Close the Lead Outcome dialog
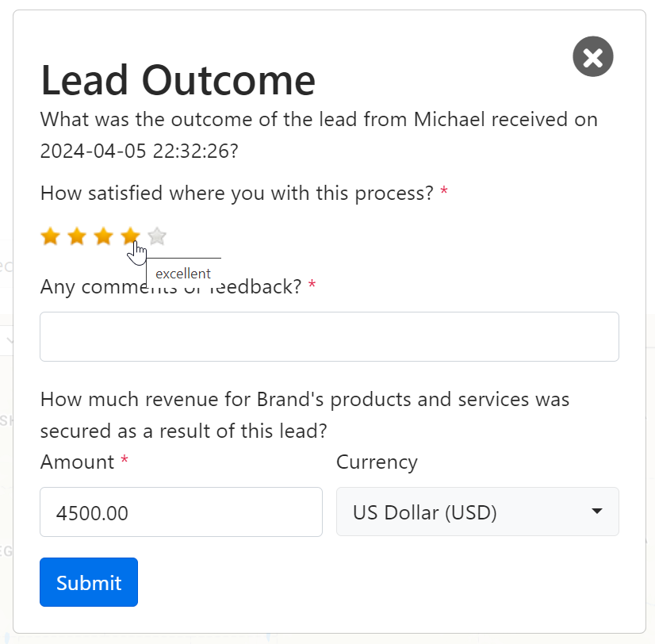Viewport: 655px width, 644px height. [x=592, y=57]
